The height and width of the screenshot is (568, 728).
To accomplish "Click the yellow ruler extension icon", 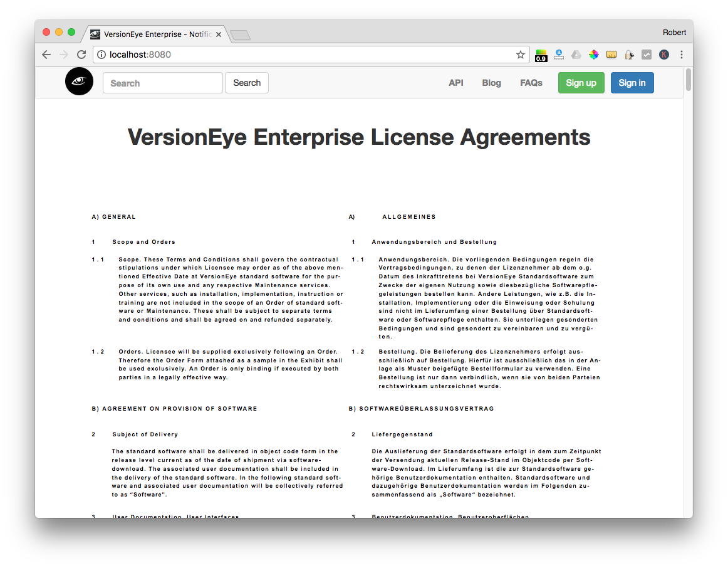I will (x=611, y=55).
